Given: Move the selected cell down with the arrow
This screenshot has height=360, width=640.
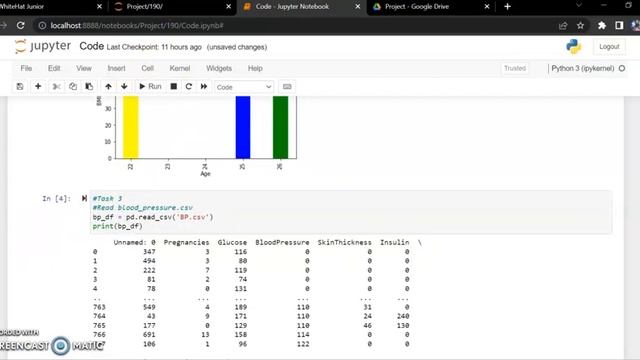Looking at the screenshot, I should point(124,87).
